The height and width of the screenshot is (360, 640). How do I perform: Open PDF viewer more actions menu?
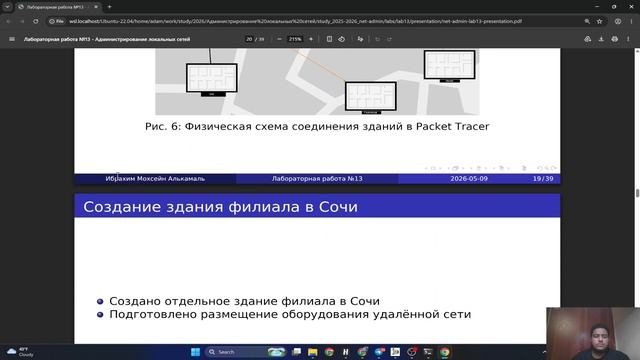(628, 39)
